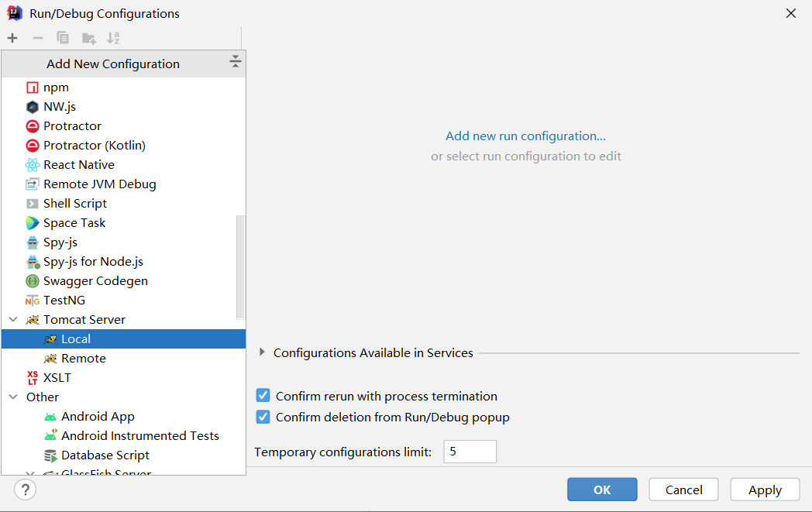
Task: Select Shell Script configuration type
Action: click(x=124, y=204)
